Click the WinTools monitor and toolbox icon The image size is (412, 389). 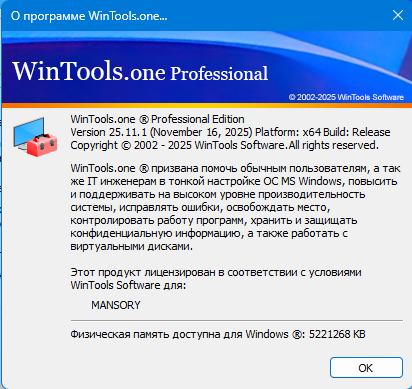tap(35, 137)
